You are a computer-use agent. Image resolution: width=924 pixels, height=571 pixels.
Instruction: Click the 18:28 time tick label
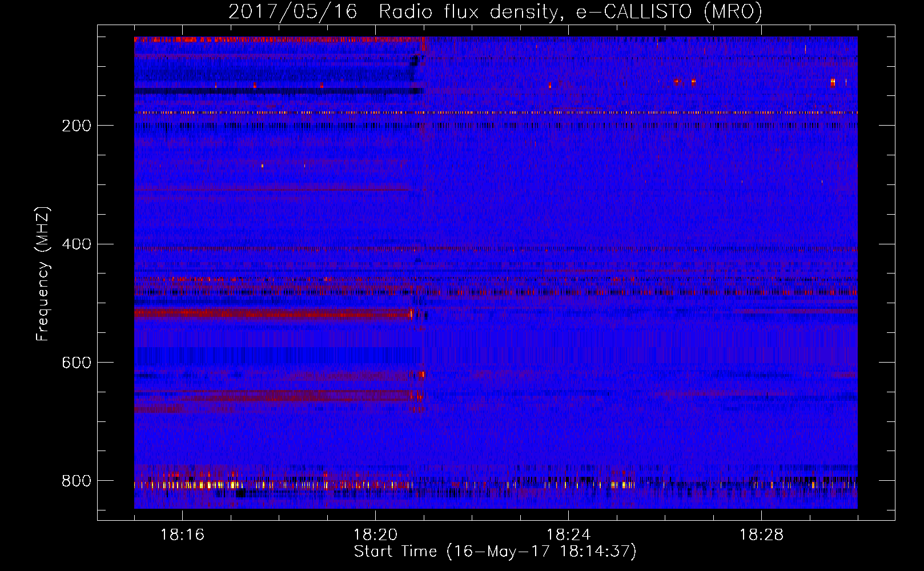(761, 535)
